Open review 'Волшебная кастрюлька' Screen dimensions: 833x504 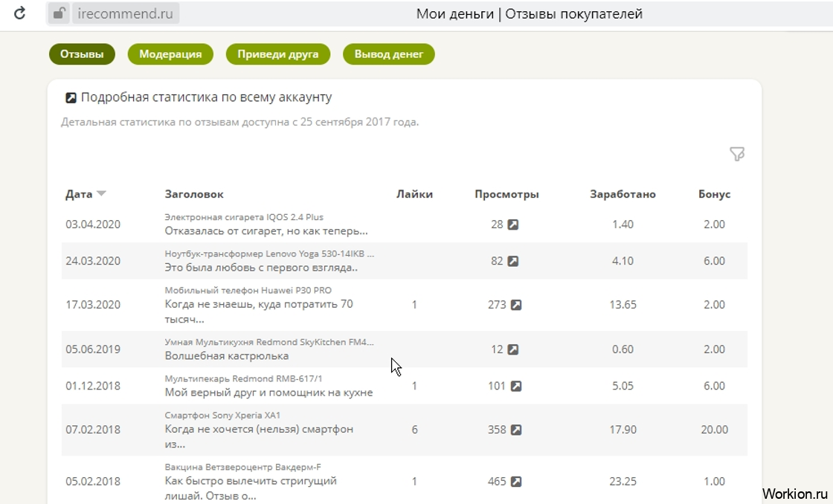tap(227, 356)
